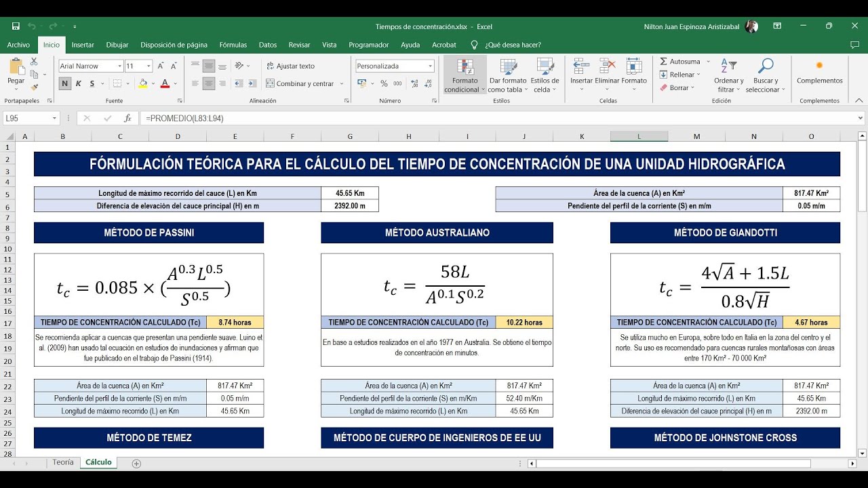
Task: Undo last action with Undo arrow
Action: [32, 26]
